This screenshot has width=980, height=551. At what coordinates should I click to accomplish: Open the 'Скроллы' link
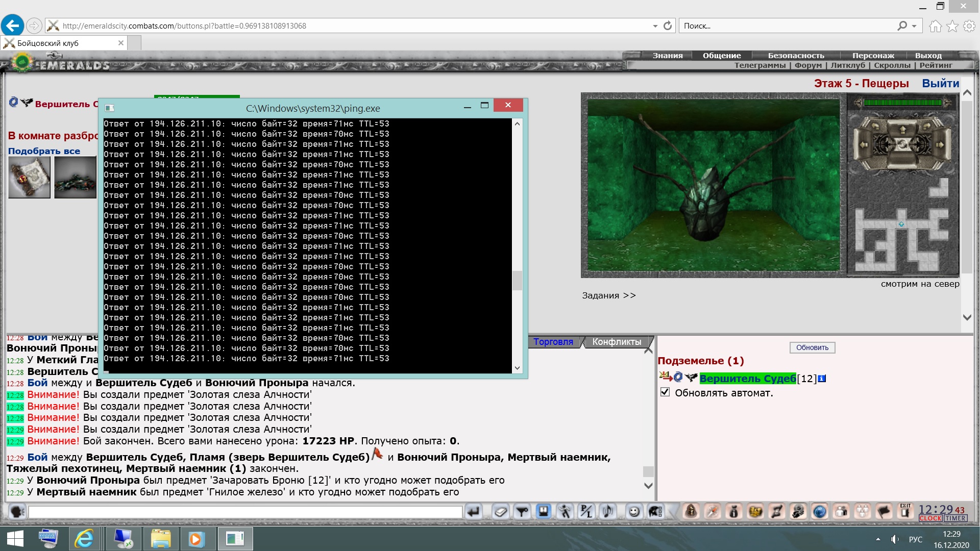892,65
